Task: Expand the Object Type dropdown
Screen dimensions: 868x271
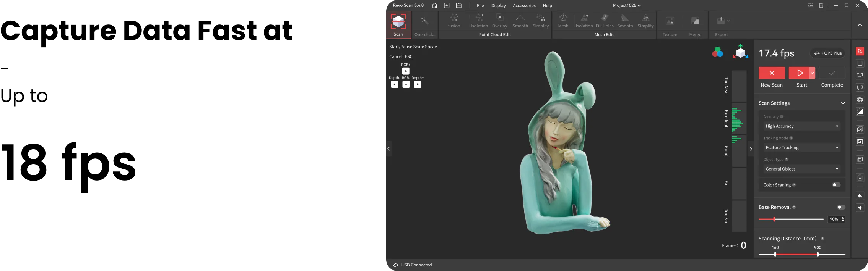Action: 801,169
